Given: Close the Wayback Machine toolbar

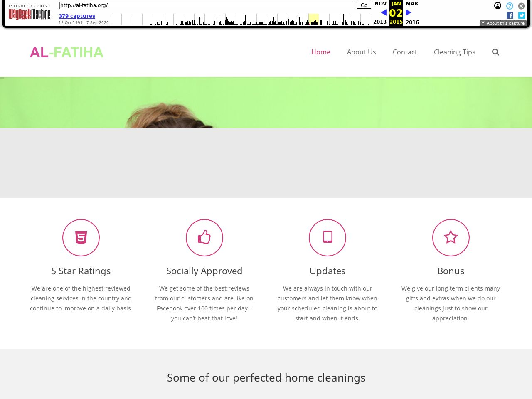Looking at the screenshot, I should point(521,6).
